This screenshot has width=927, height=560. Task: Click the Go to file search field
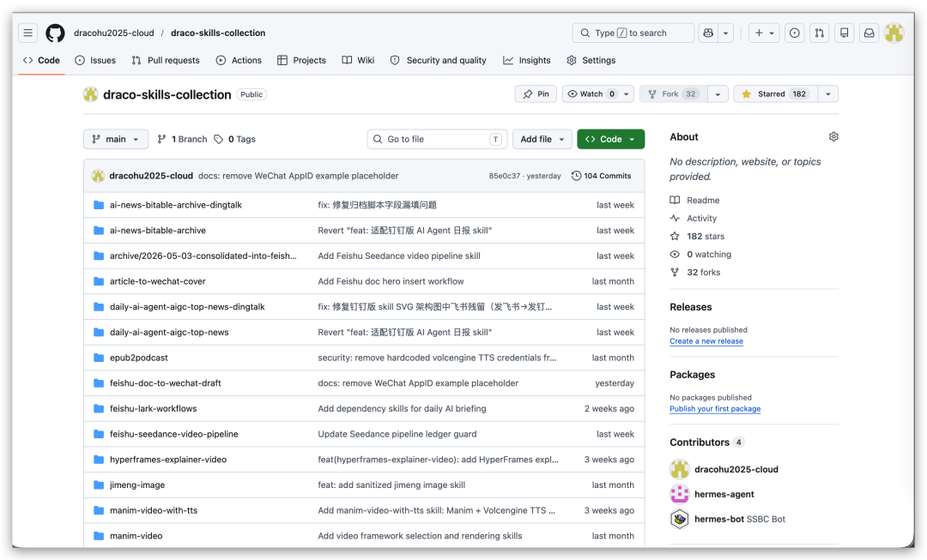tap(438, 140)
